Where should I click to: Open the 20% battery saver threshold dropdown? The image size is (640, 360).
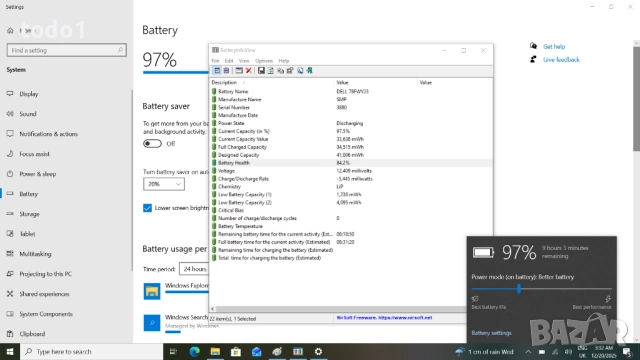[164, 184]
